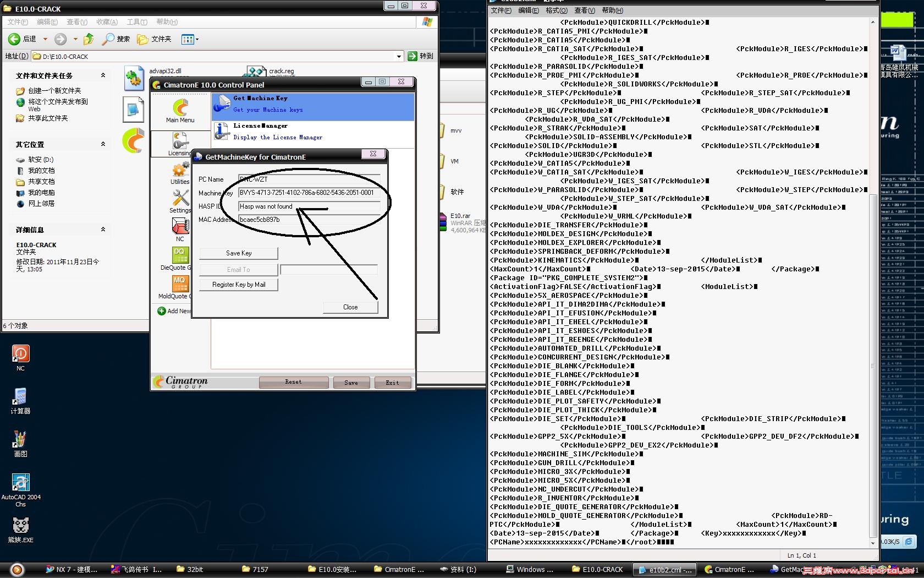Switch to 飞鸽传书 taskbar button

click(137, 570)
